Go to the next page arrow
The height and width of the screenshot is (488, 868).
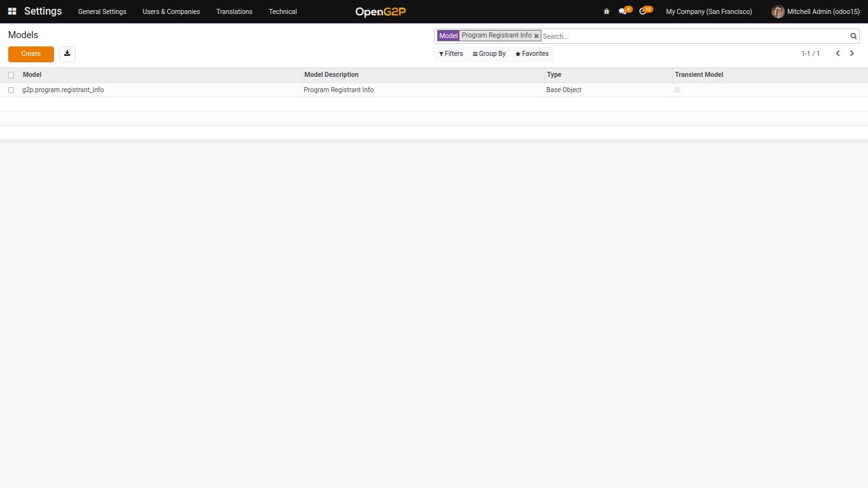tap(852, 53)
